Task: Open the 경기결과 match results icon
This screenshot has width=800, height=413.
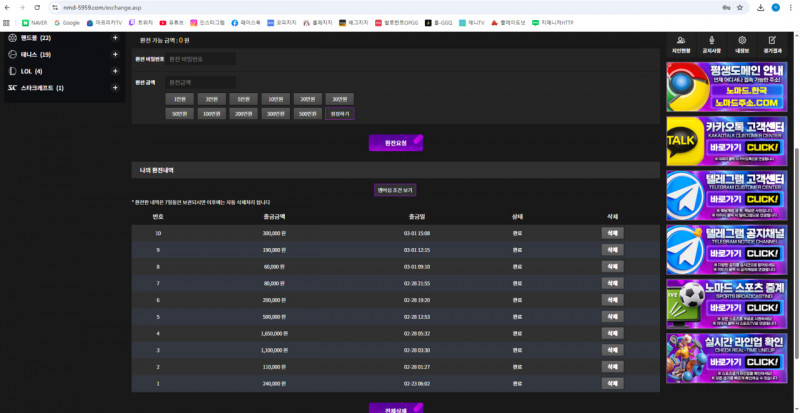Action: tap(772, 43)
